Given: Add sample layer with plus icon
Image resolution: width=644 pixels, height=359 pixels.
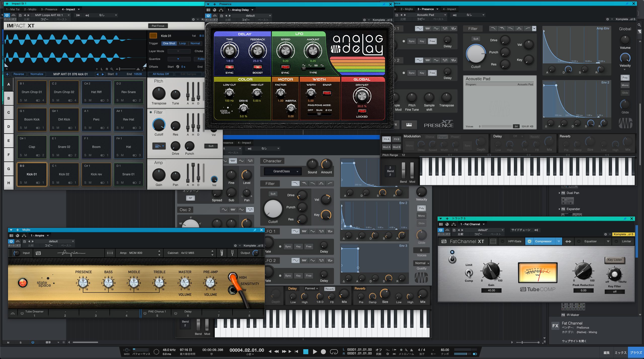Looking at the screenshot, I should 7,74.
